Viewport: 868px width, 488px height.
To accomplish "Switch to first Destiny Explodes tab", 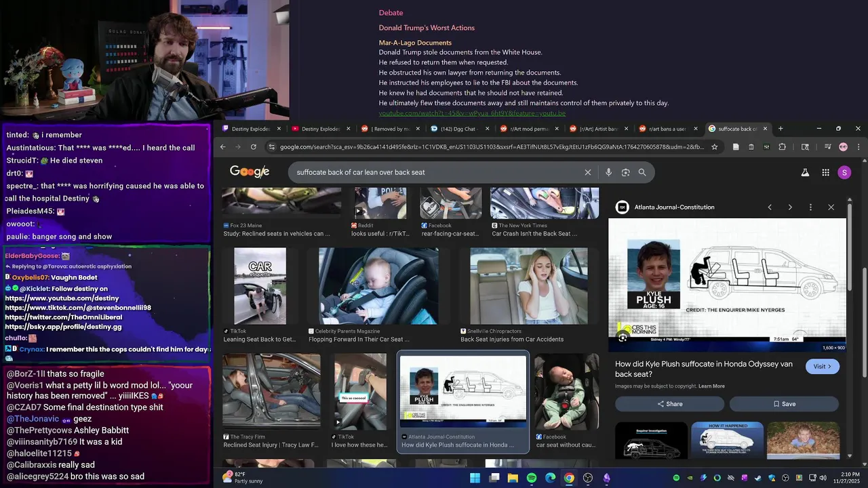I will (x=251, y=128).
